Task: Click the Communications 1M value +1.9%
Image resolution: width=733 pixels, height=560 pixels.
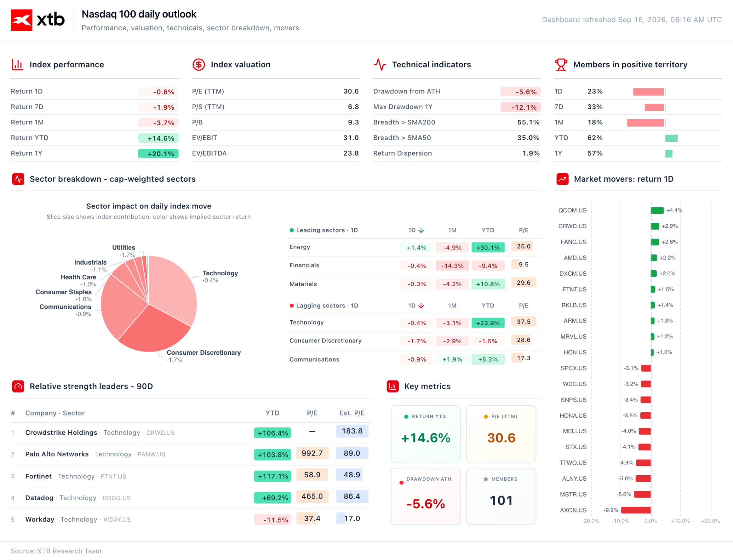Action: [452, 359]
